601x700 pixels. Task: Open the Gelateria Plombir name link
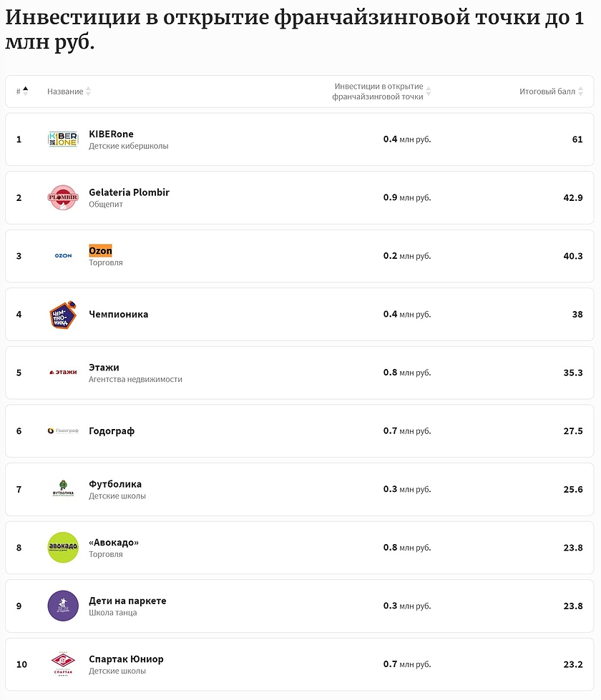click(x=129, y=192)
